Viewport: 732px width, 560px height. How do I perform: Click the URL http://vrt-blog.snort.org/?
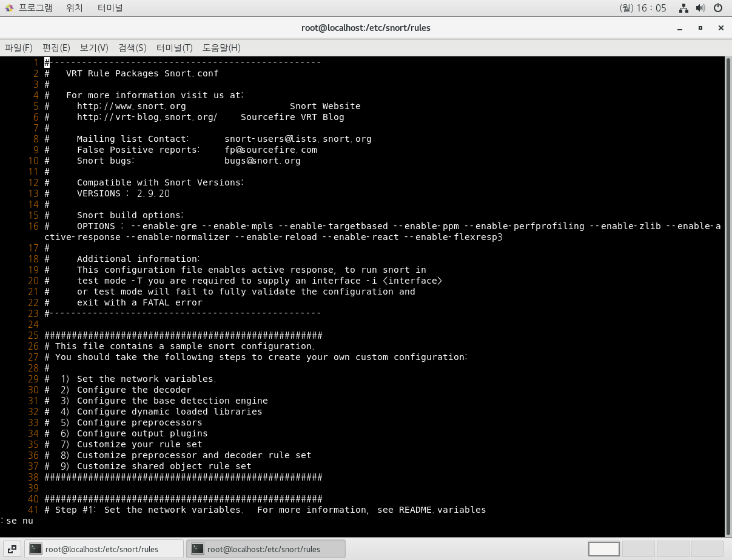click(147, 117)
